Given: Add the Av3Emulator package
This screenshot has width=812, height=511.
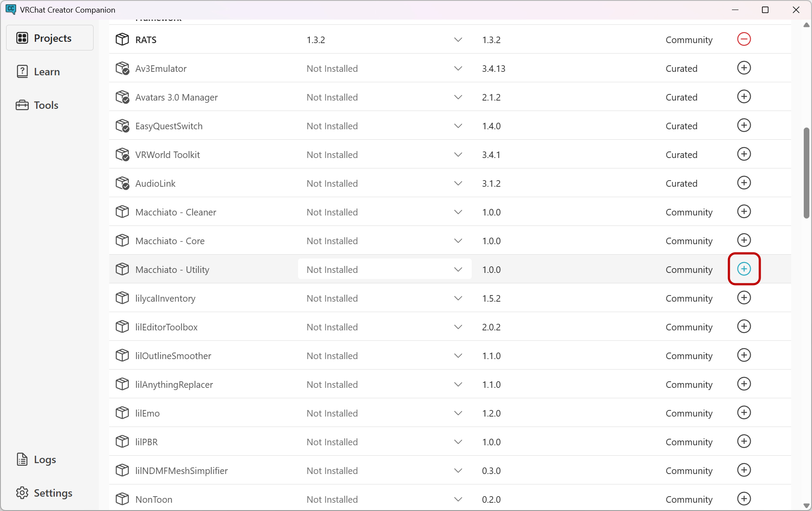Looking at the screenshot, I should point(744,68).
